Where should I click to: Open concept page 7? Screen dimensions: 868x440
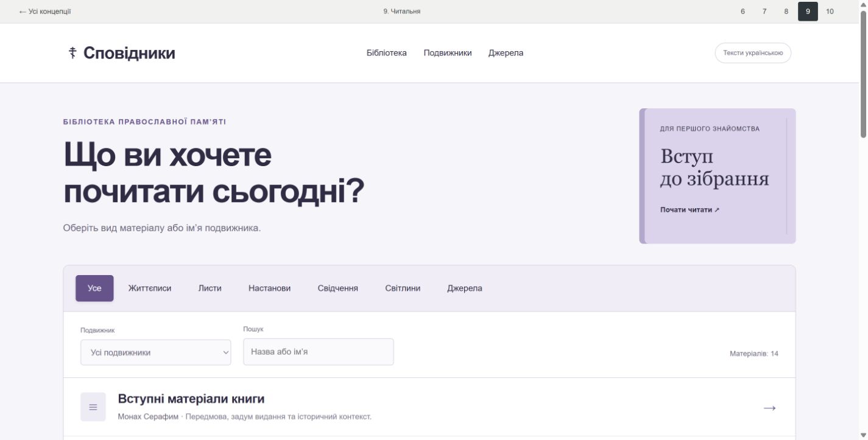764,12
